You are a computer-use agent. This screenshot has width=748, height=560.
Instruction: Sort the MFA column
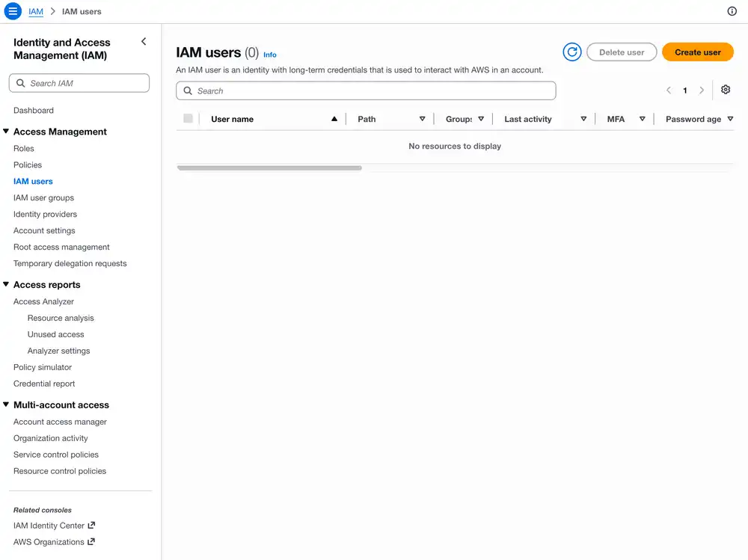642,119
